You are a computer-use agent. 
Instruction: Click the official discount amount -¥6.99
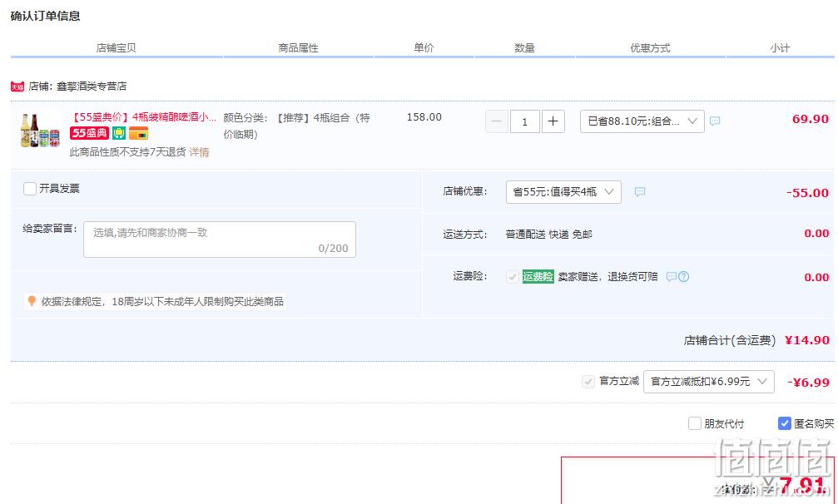pyautogui.click(x=808, y=383)
